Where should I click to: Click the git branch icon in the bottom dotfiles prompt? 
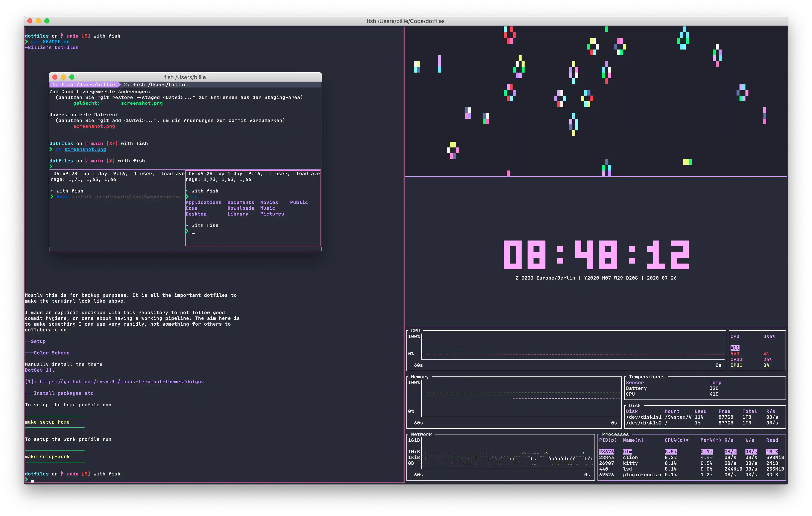[x=62, y=474]
